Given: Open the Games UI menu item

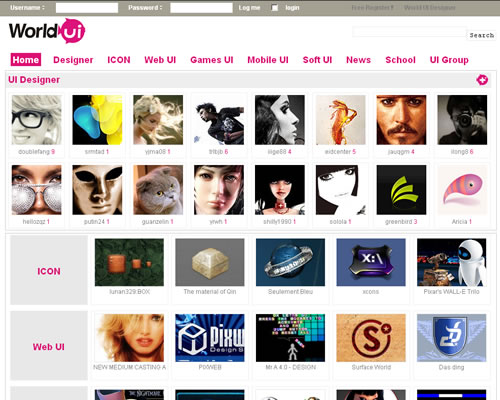Looking at the screenshot, I should click(x=212, y=60).
